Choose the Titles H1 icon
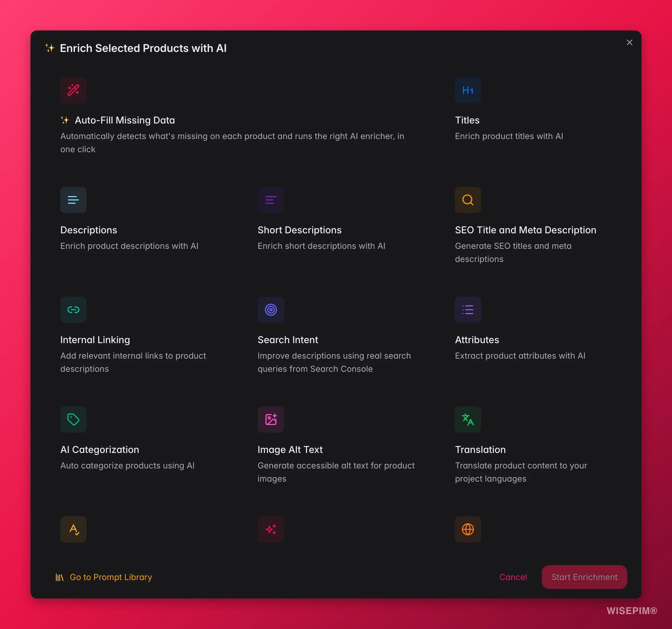This screenshot has width=672, height=629. (468, 90)
